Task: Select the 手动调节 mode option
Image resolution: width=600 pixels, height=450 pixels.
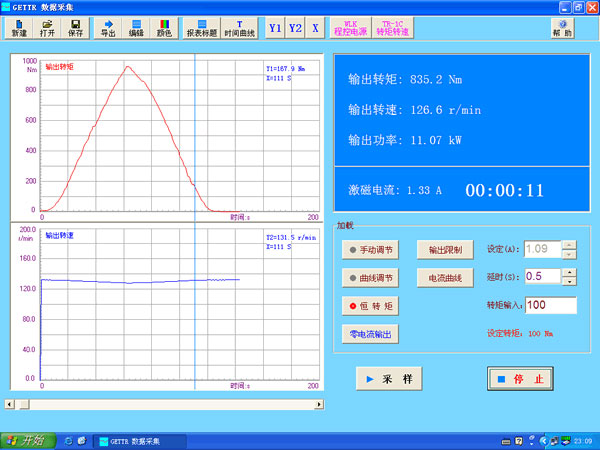Action: (370, 249)
